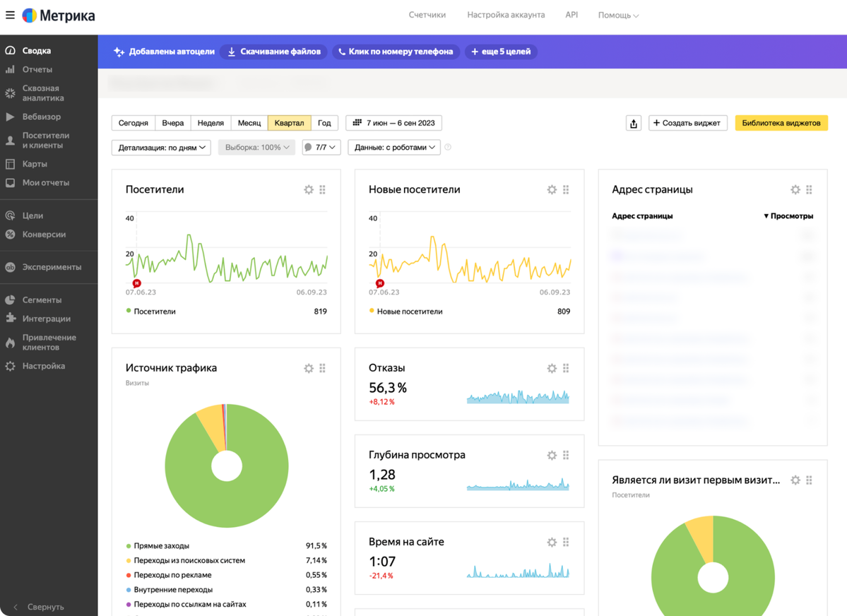Toggle Прямые заходы legend item
Viewport: 847px width, 616px height.
click(158, 546)
